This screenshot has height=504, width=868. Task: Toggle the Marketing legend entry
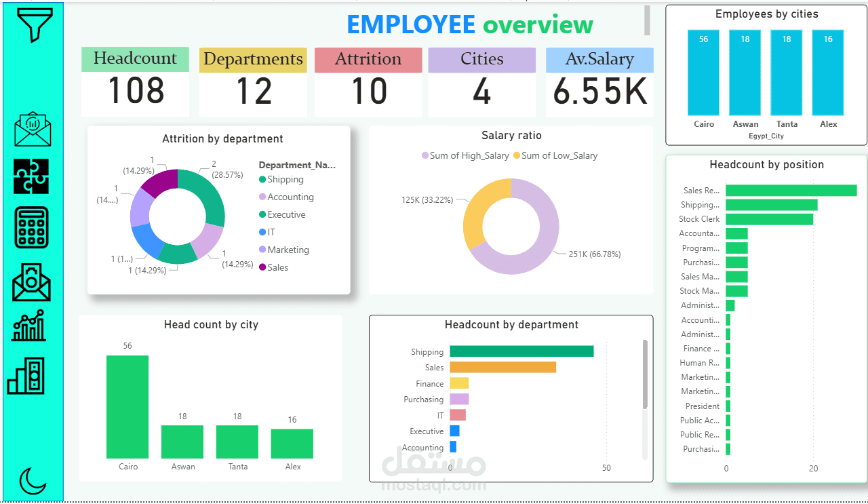coord(283,250)
